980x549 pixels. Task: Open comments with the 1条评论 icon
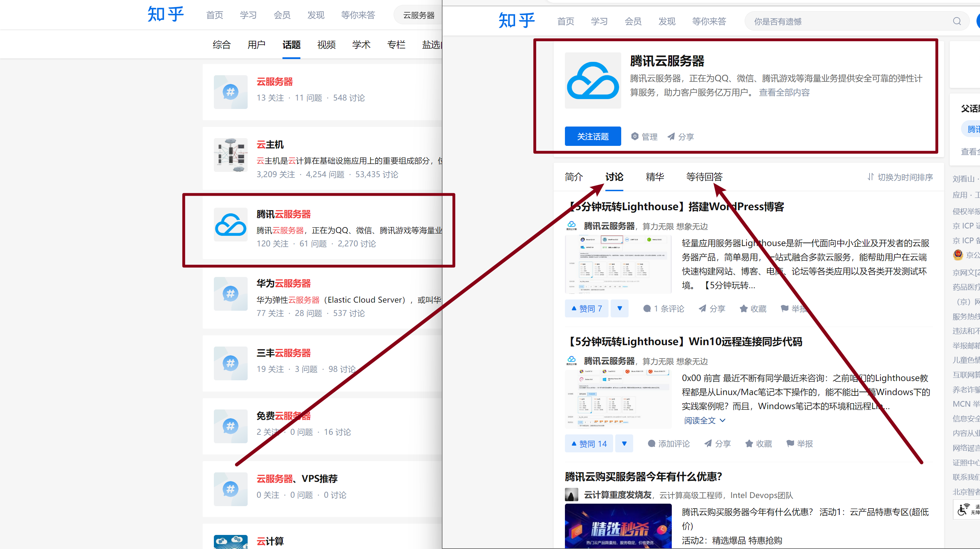[x=663, y=308]
